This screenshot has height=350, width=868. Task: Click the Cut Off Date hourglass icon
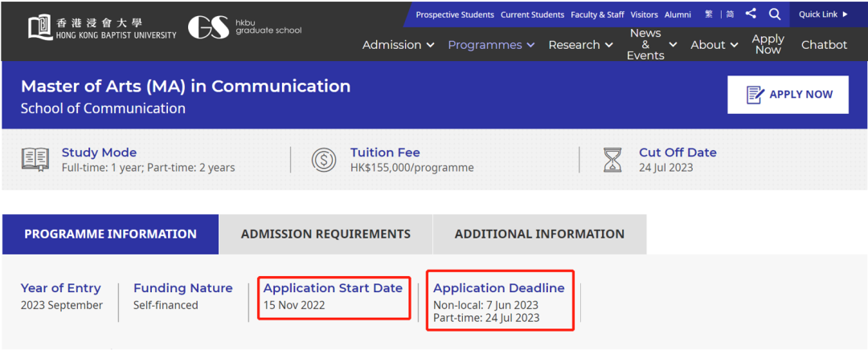coord(613,160)
